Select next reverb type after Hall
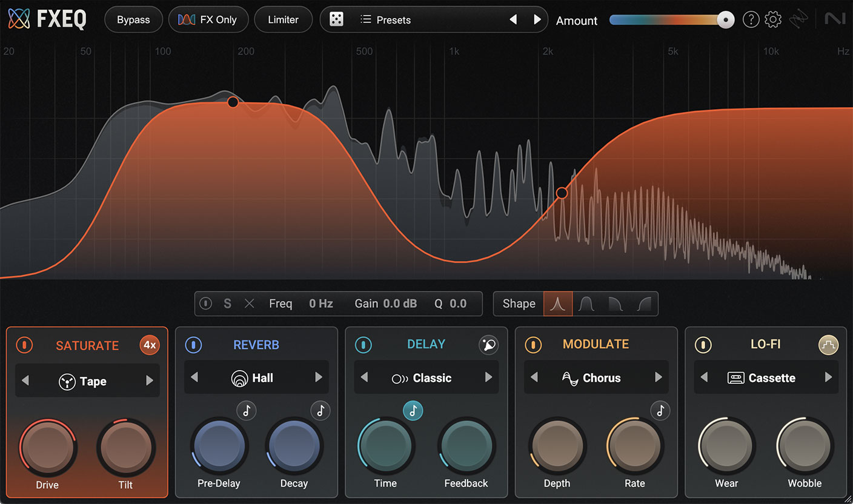The image size is (853, 504). (x=319, y=377)
